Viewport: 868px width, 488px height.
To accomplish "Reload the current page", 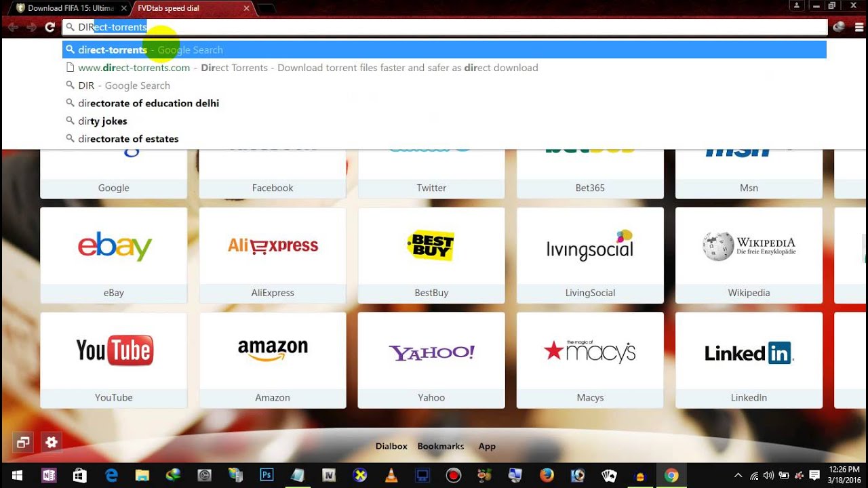I will click(50, 27).
